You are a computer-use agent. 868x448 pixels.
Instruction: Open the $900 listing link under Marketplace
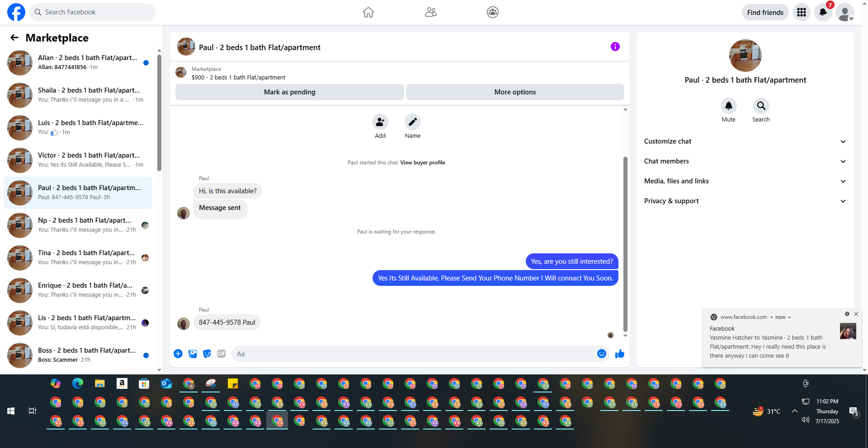238,78
